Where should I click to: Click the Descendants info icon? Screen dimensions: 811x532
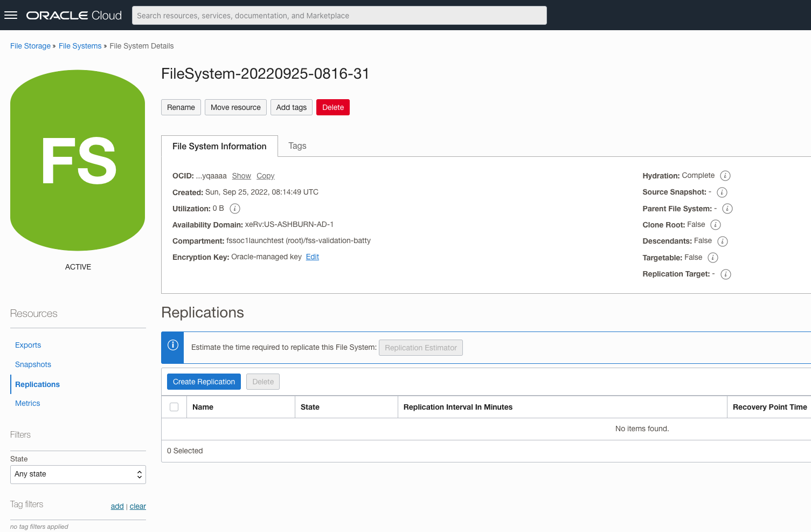click(722, 241)
